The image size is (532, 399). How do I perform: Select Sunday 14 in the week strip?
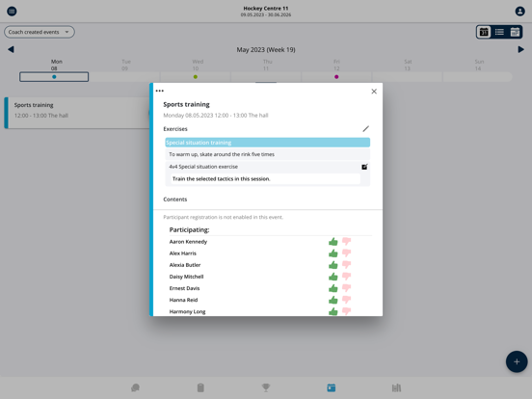pos(478,77)
